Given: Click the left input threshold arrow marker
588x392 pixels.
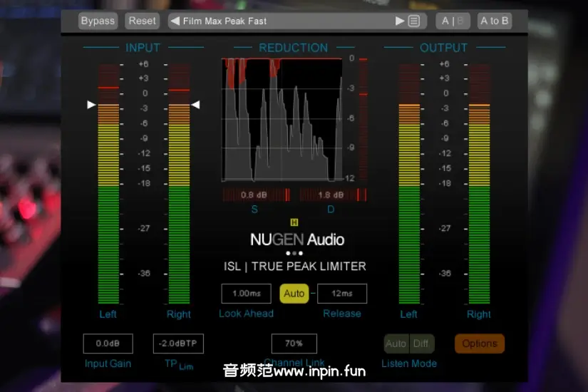Looking at the screenshot, I should [x=91, y=105].
